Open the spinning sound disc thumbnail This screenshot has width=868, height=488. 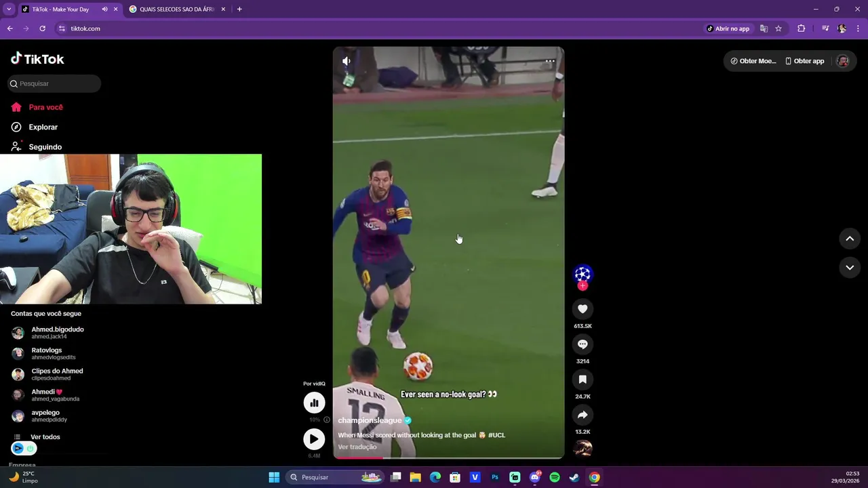[583, 449]
